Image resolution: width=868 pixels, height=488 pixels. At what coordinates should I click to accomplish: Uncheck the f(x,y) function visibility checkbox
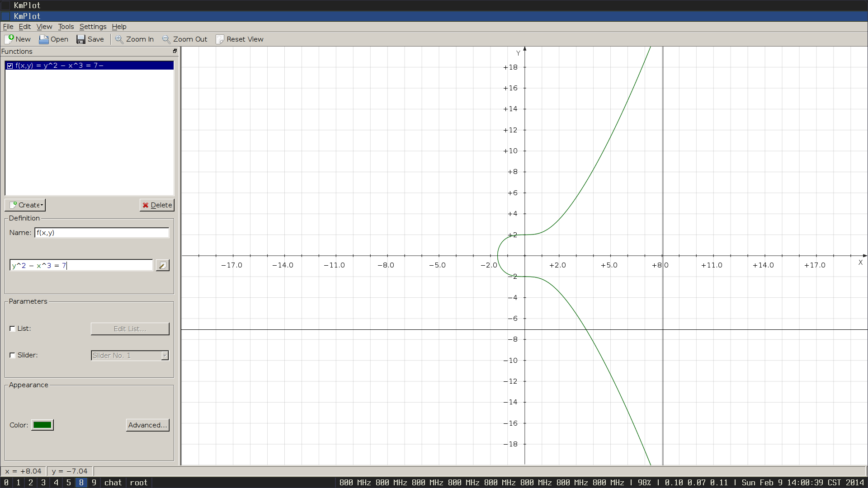10,66
